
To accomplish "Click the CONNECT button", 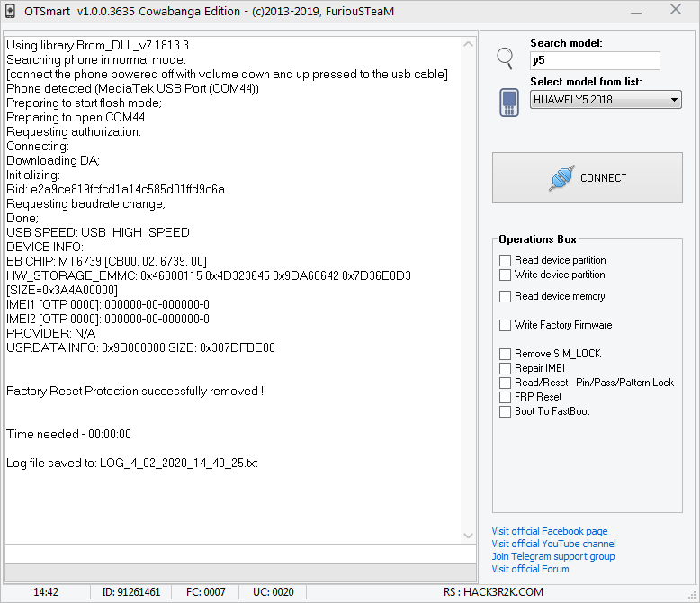I will (x=587, y=178).
